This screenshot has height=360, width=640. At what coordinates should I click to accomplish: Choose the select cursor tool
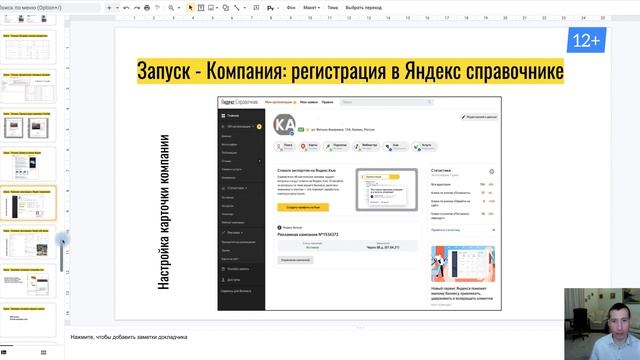pyautogui.click(x=190, y=8)
